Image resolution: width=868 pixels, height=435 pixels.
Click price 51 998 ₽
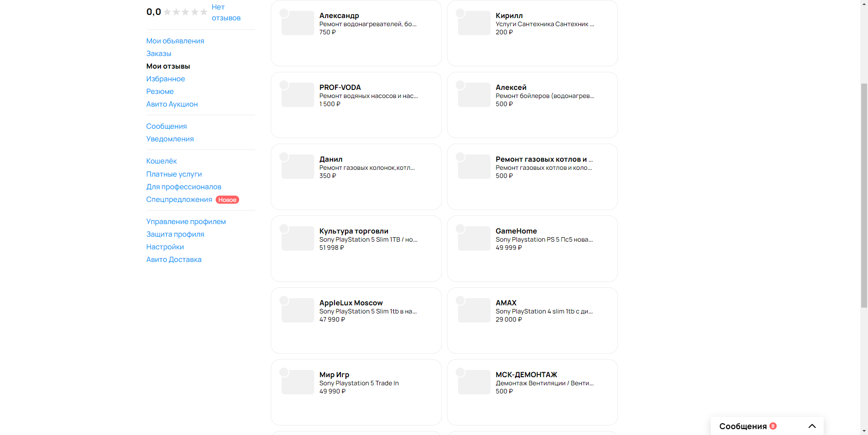(331, 248)
